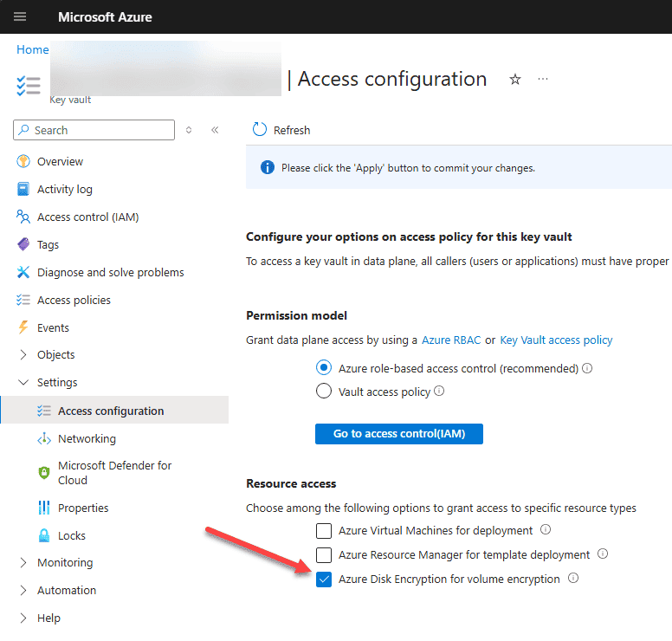Screen dimensions: 672x641
Task: Click the Refresh button label
Action: pyautogui.click(x=292, y=130)
